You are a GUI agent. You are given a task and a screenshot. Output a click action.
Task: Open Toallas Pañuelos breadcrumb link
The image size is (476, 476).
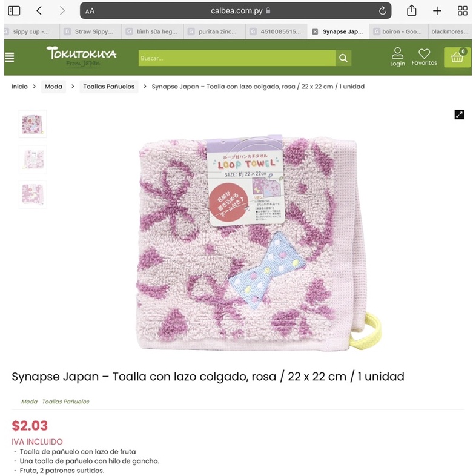pos(108,87)
